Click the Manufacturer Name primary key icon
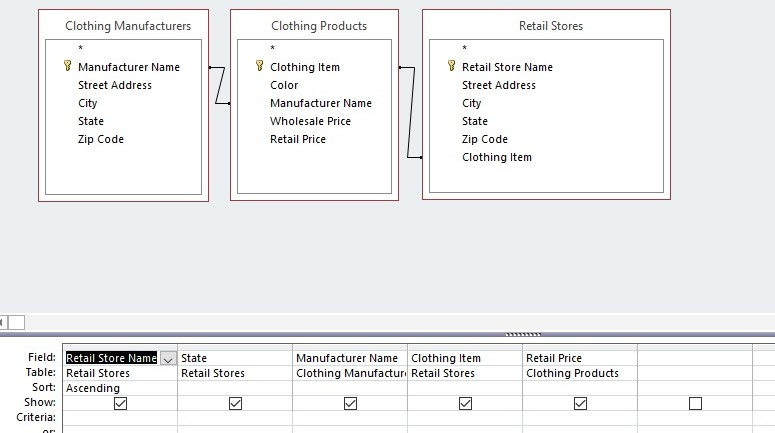This screenshot has height=433, width=775. click(x=67, y=67)
